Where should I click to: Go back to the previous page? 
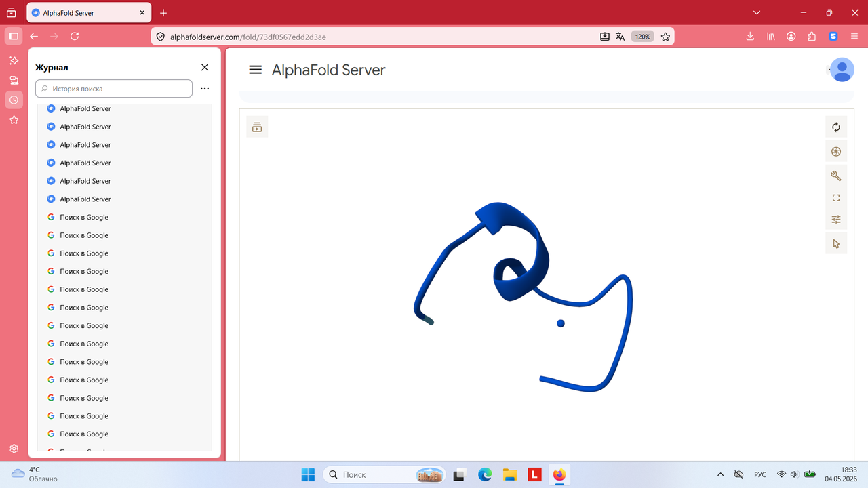coord(34,37)
